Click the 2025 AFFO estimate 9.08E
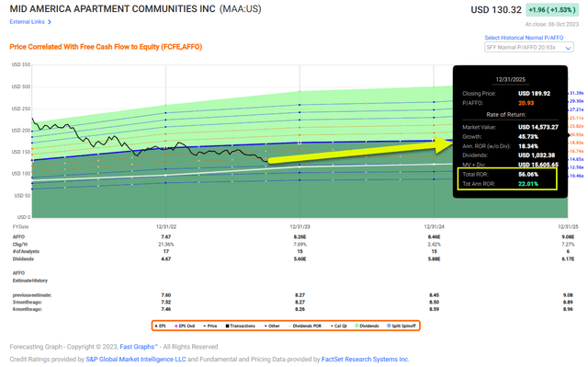588x367 pixels. (568, 236)
